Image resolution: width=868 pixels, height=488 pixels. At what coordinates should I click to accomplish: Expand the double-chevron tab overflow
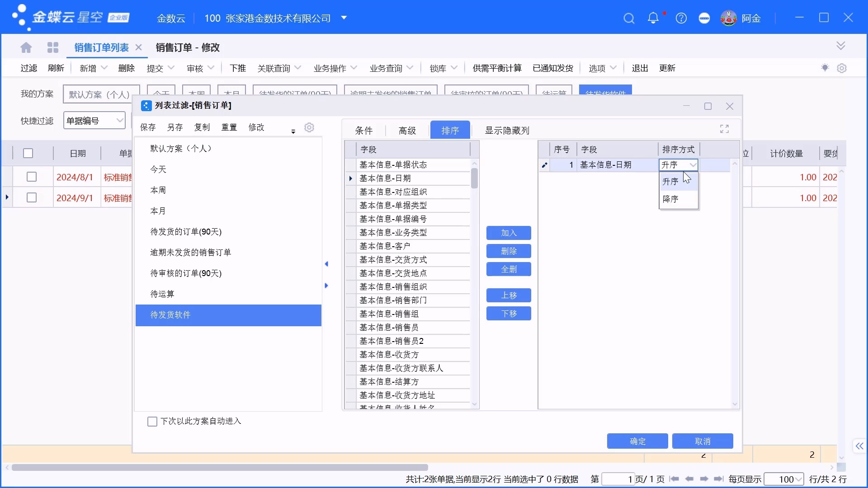pos(840,46)
